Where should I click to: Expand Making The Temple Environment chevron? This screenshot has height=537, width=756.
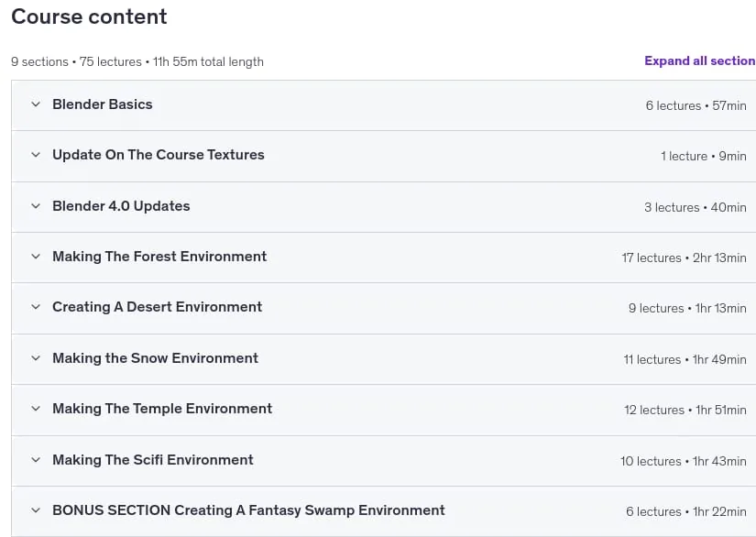click(36, 409)
